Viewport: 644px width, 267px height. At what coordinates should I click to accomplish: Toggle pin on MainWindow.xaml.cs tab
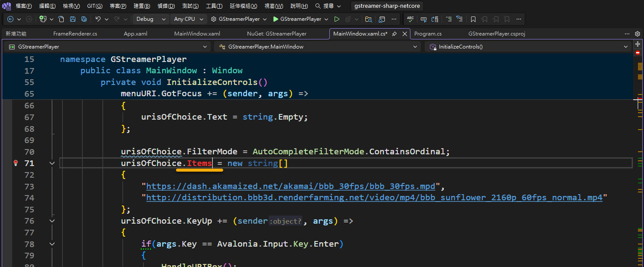tap(394, 34)
